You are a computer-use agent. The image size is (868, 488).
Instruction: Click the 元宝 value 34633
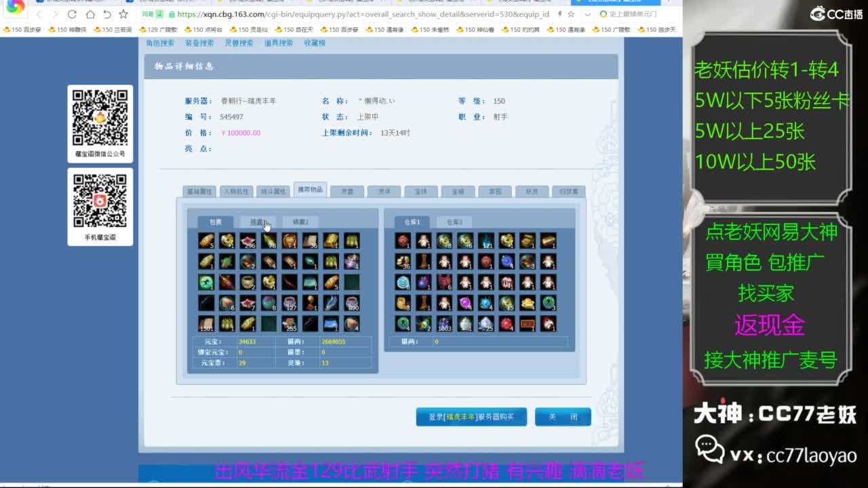tap(248, 342)
